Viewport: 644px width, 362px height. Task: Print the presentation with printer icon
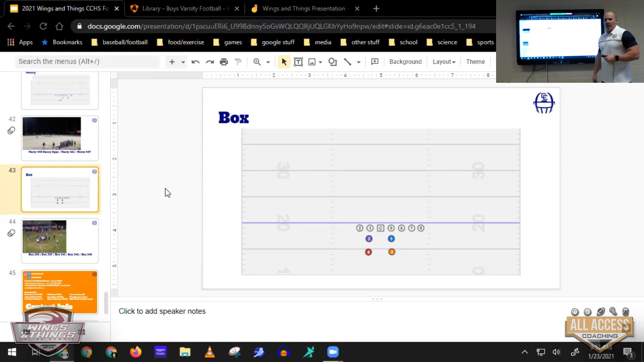coord(224,62)
